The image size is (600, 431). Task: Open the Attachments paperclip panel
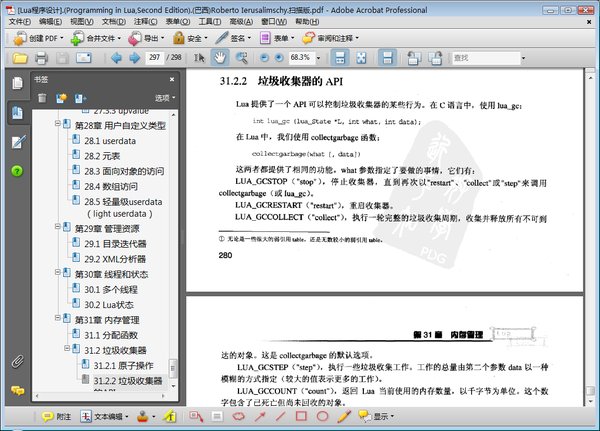coord(17,361)
